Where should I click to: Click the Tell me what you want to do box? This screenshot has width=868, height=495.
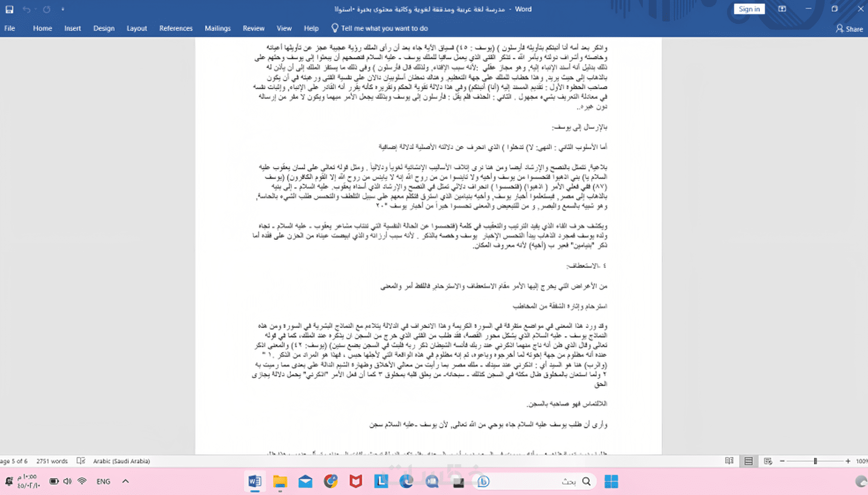tap(379, 29)
